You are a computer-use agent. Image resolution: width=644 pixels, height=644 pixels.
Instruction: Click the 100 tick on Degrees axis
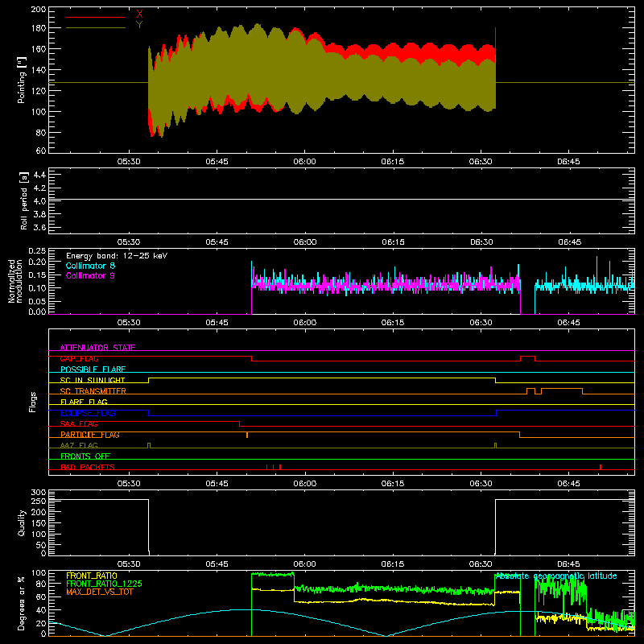point(38,572)
